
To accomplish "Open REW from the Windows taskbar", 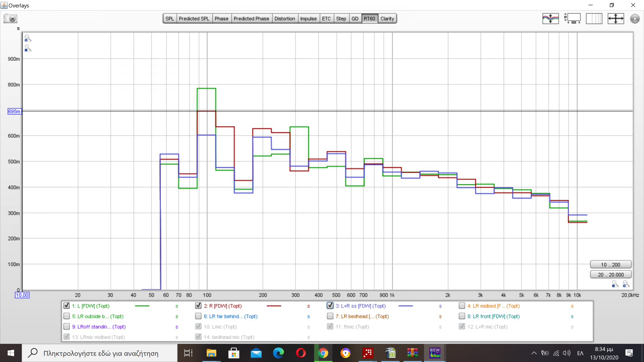I will [435, 353].
